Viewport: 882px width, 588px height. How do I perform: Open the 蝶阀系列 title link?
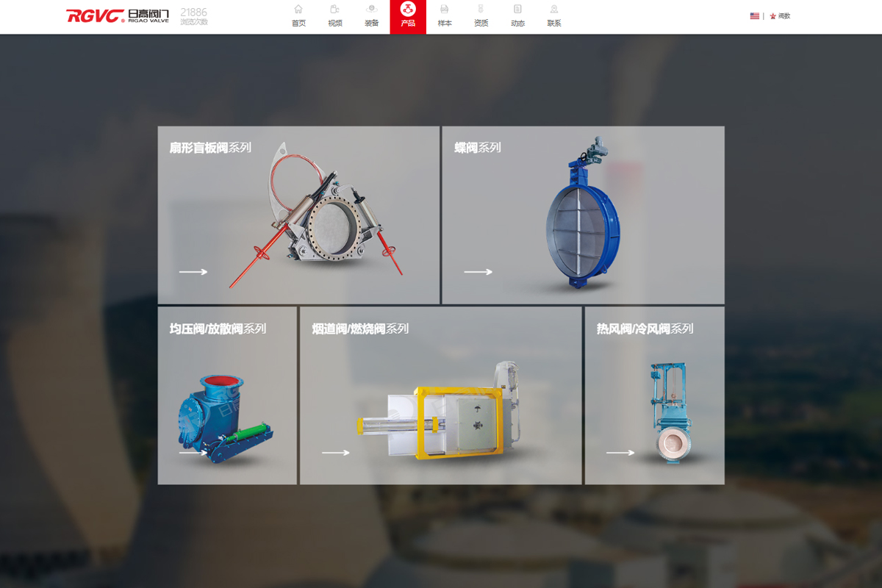[x=478, y=148]
